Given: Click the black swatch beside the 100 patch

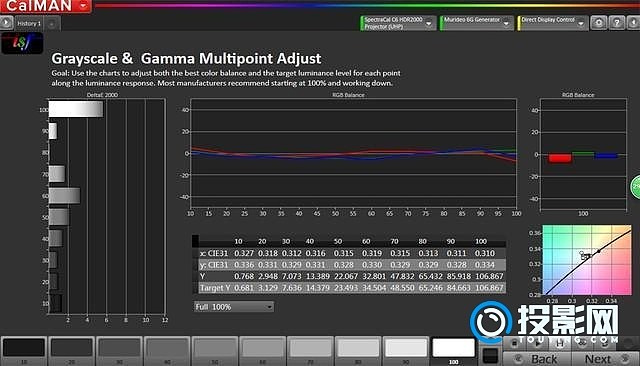Looking at the screenshot, I should click(x=490, y=356).
